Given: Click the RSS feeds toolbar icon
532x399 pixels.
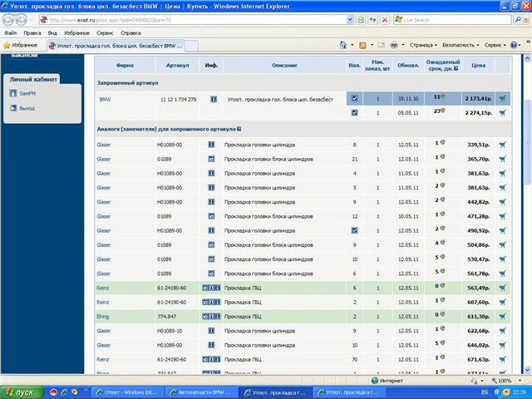Looking at the screenshot, I should [x=362, y=45].
